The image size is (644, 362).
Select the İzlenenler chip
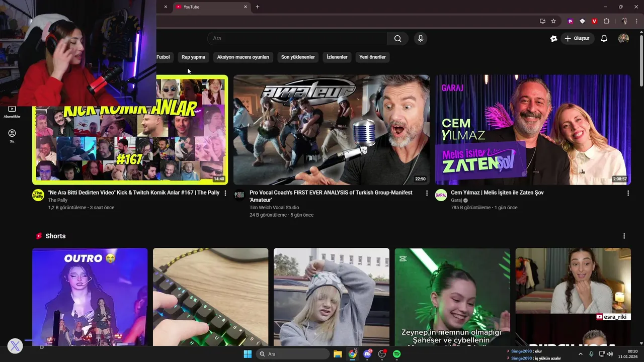point(337,57)
